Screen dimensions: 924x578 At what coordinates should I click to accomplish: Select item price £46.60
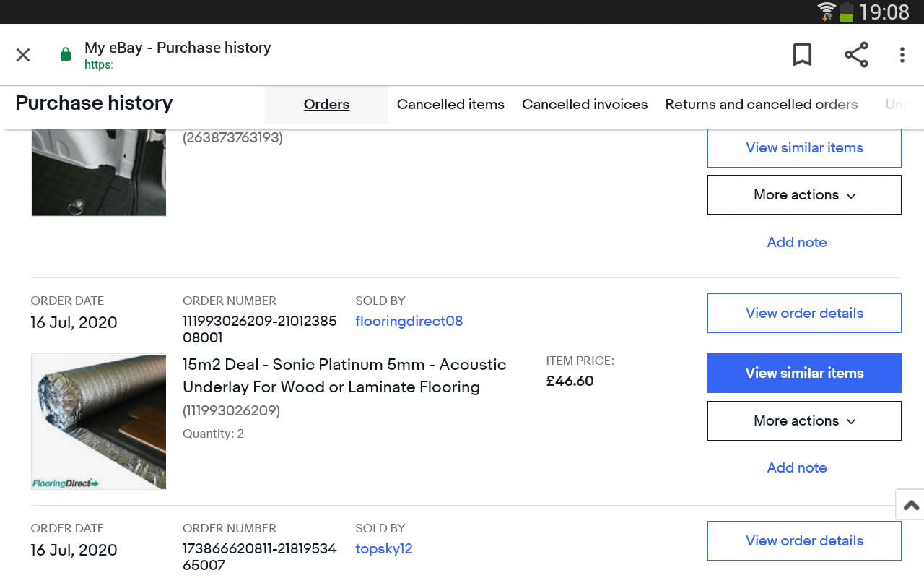pyautogui.click(x=570, y=381)
